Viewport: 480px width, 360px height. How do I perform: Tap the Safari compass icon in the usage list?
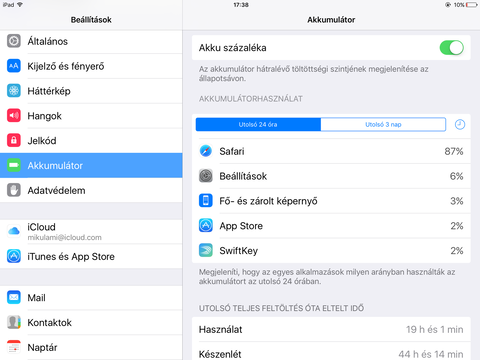coord(206,151)
